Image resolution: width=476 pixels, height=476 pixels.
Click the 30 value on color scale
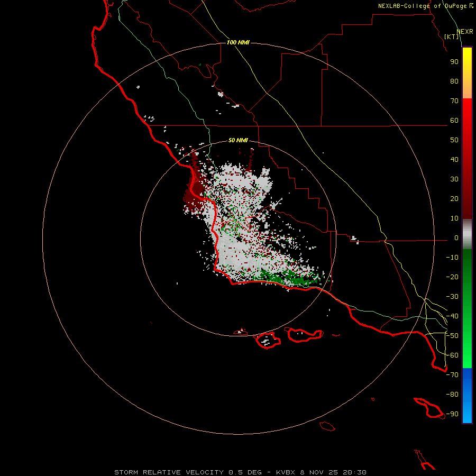click(x=454, y=179)
